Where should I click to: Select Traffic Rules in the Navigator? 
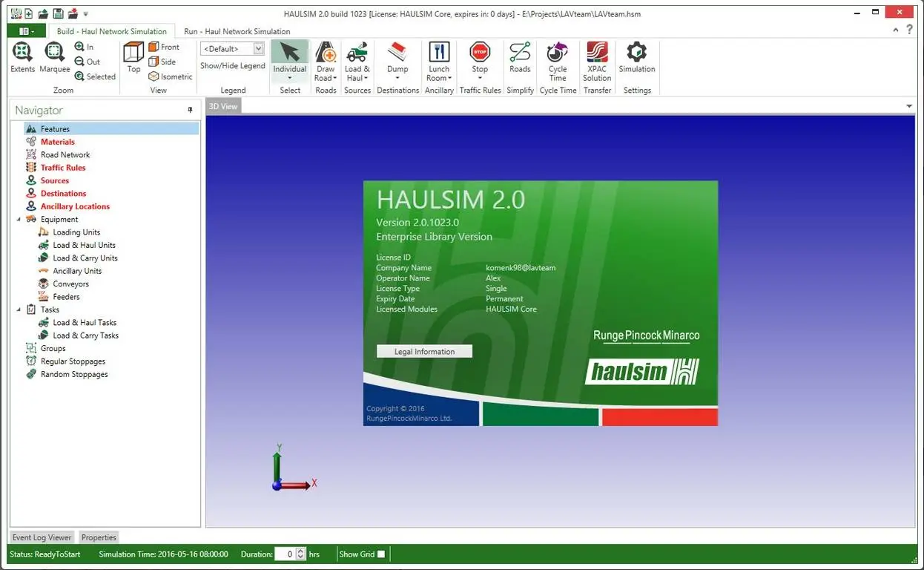click(63, 168)
